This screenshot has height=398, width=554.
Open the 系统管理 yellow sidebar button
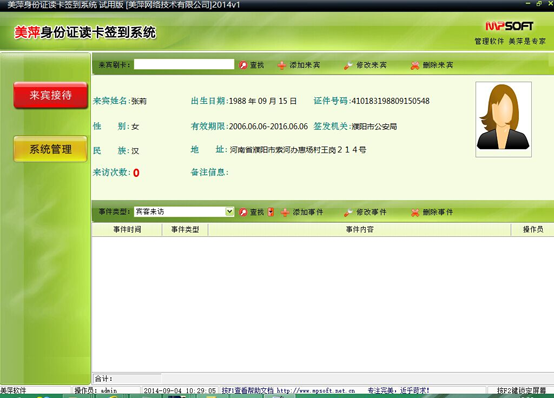point(51,149)
